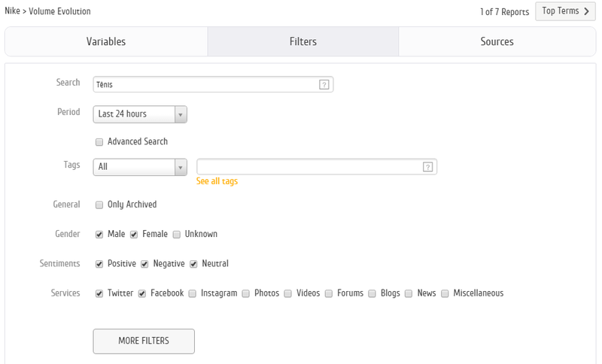602x364 pixels.
Task: Click into the Search text field
Action: point(203,85)
